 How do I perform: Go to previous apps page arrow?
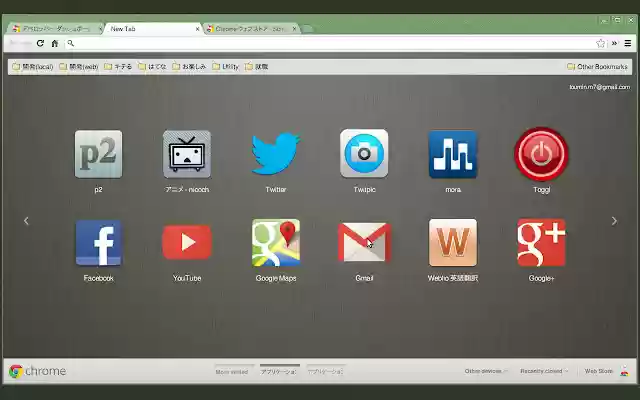[26, 221]
